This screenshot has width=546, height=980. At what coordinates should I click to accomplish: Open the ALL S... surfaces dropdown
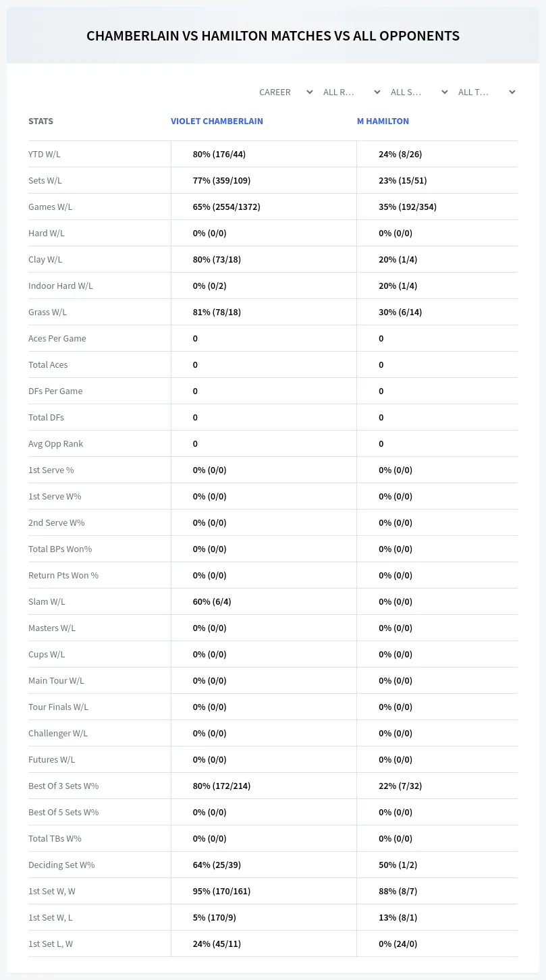(419, 92)
